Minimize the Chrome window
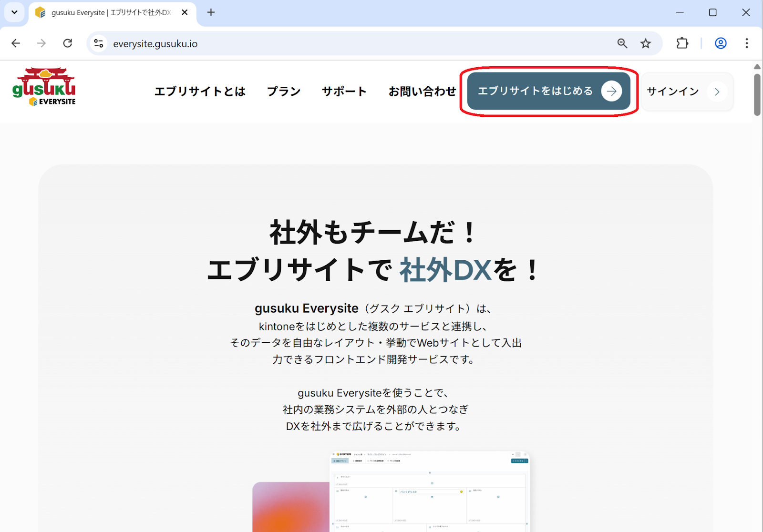 click(x=680, y=12)
